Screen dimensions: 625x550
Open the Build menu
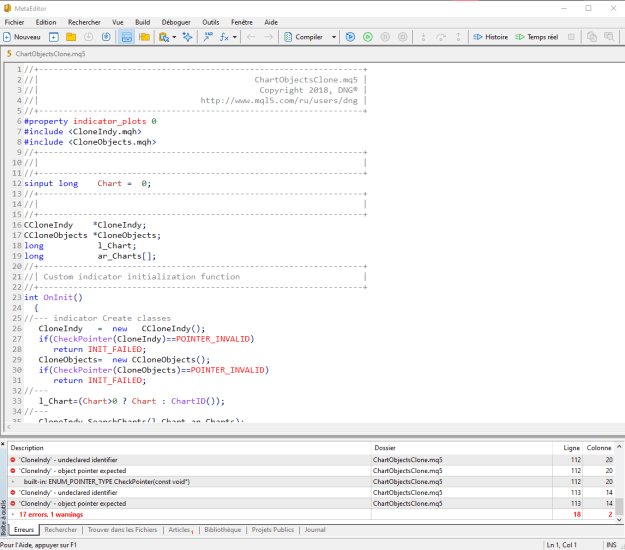143,22
